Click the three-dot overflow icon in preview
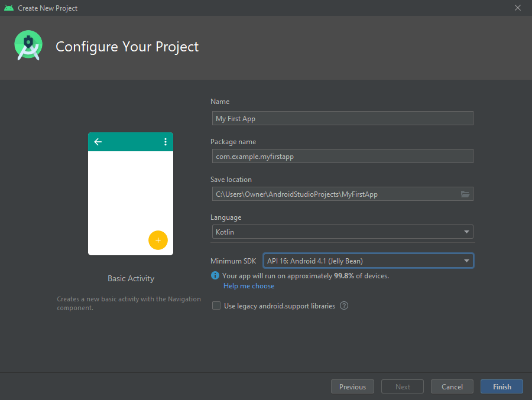This screenshot has width=532, height=400. pos(165,142)
